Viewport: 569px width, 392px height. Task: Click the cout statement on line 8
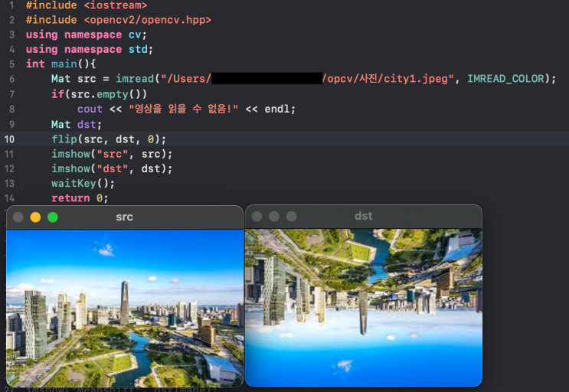187,109
